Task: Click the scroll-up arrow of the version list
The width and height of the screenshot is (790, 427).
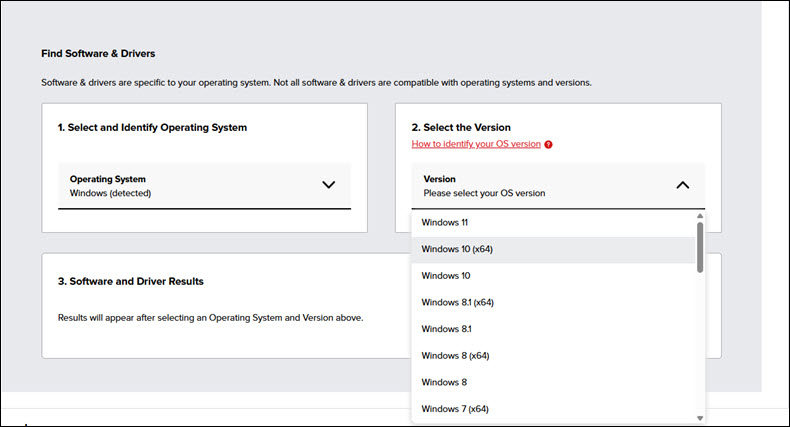Action: 700,216
